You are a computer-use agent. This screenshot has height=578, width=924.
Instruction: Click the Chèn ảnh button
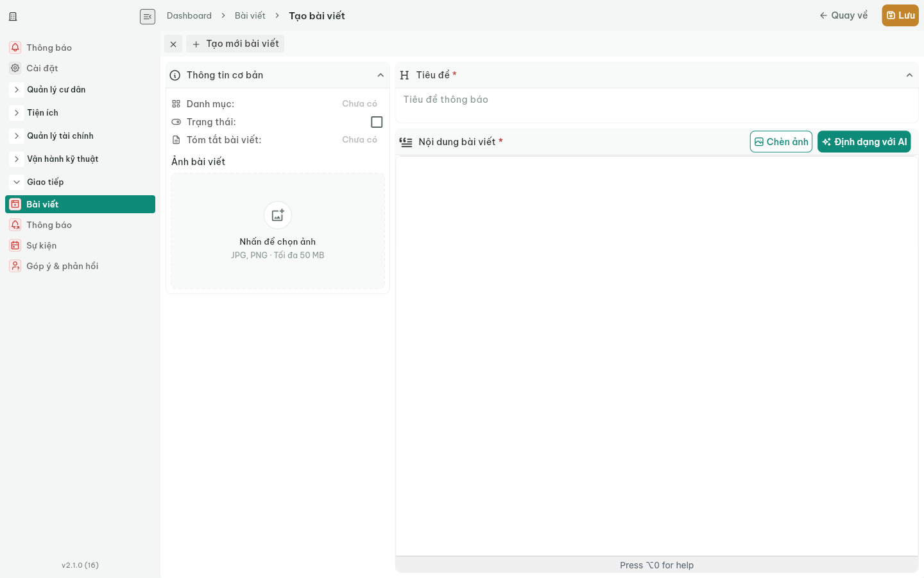[x=781, y=142]
